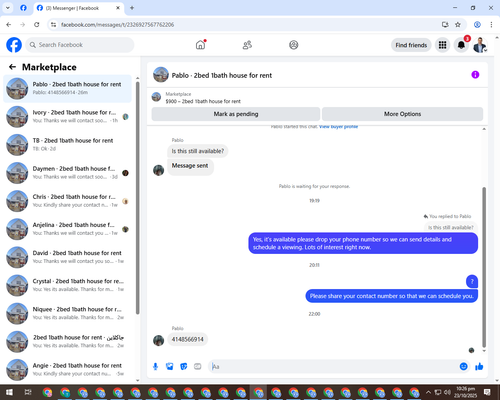
Task: Select the Messenger | Facebook tab
Action: pos(78,8)
